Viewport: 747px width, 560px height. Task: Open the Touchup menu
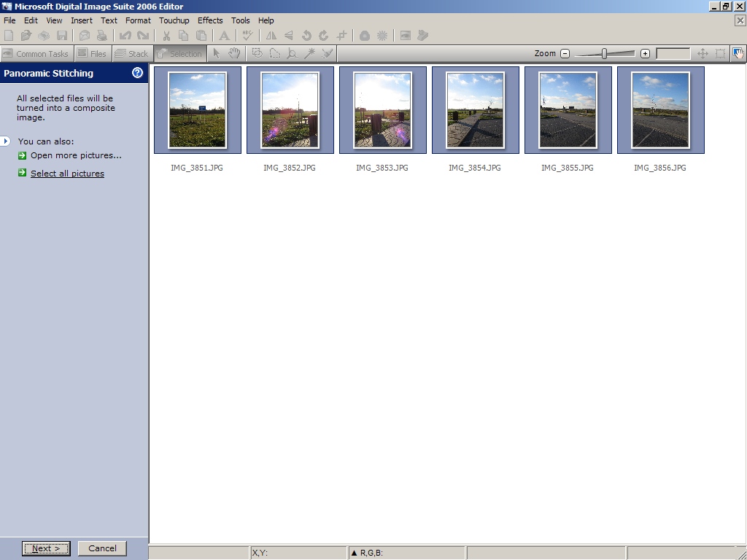click(174, 20)
